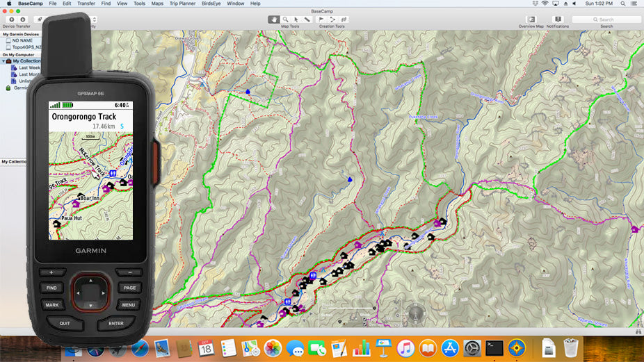Select NO NAME device in sidebar
Image resolution: width=644 pixels, height=362 pixels.
pyautogui.click(x=22, y=40)
